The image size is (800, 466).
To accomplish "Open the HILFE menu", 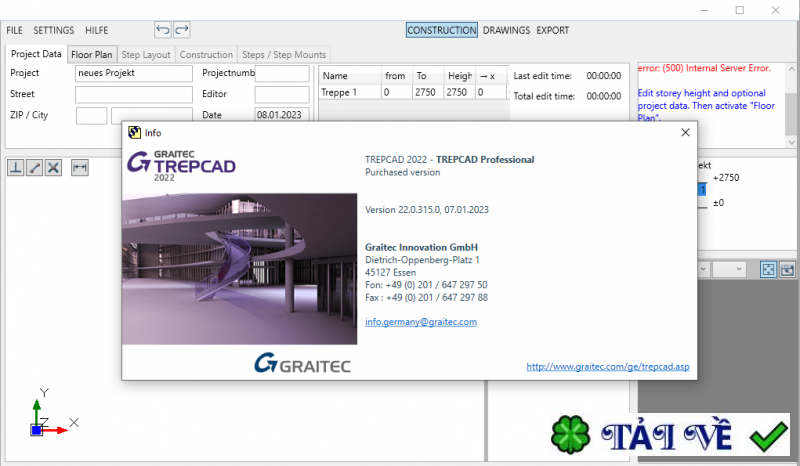I will pyautogui.click(x=96, y=30).
